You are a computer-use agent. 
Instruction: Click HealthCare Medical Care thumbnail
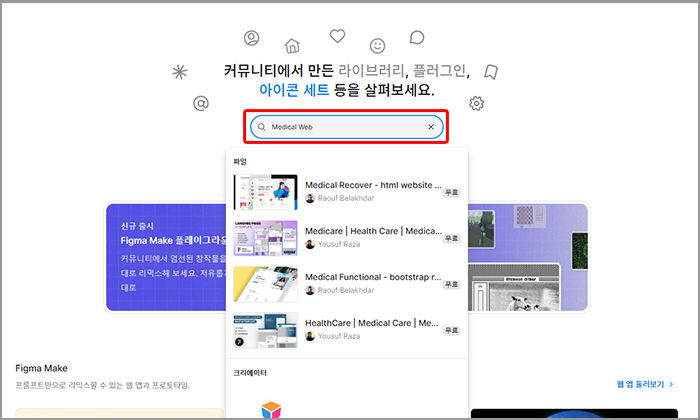[x=266, y=330]
